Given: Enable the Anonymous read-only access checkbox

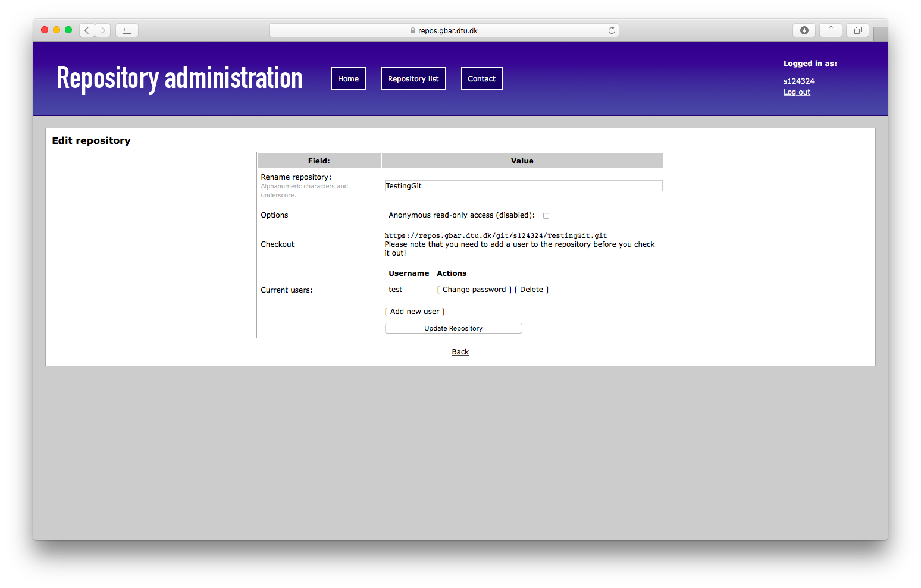Looking at the screenshot, I should tap(546, 216).
